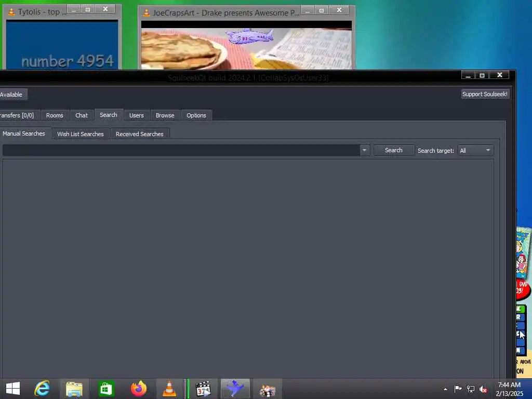Open the Windows Start menu
The height and width of the screenshot is (399, 532).
click(x=13, y=389)
